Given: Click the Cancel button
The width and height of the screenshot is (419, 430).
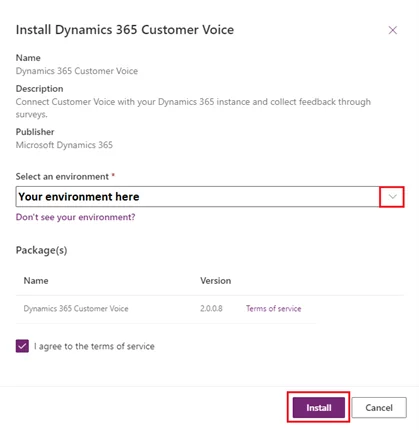Looking at the screenshot, I should point(379,407).
